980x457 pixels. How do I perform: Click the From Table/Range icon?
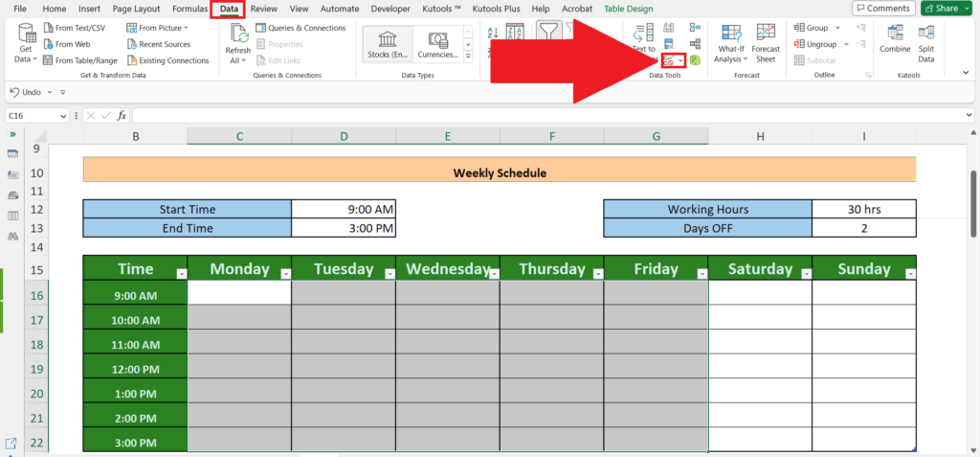pyautogui.click(x=49, y=60)
